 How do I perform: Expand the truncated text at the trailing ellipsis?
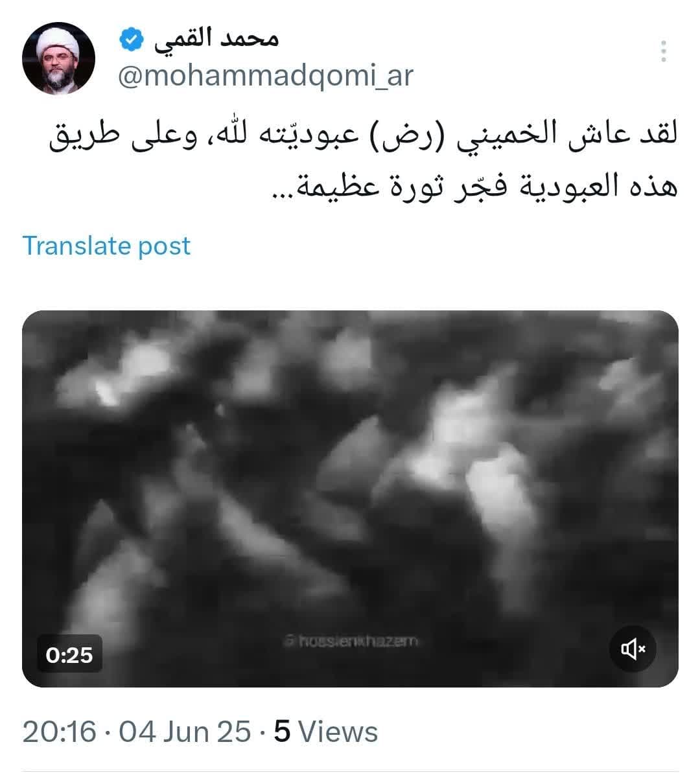click(284, 194)
